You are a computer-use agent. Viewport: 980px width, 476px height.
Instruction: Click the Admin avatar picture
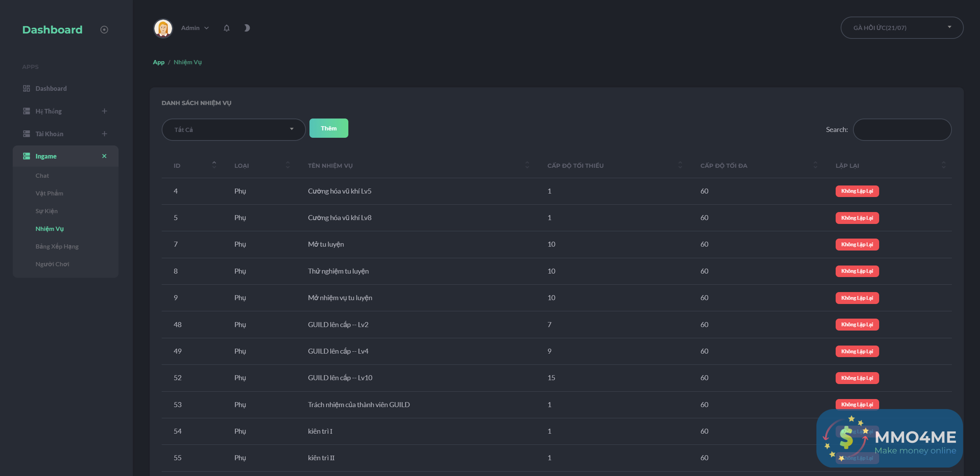click(x=163, y=28)
